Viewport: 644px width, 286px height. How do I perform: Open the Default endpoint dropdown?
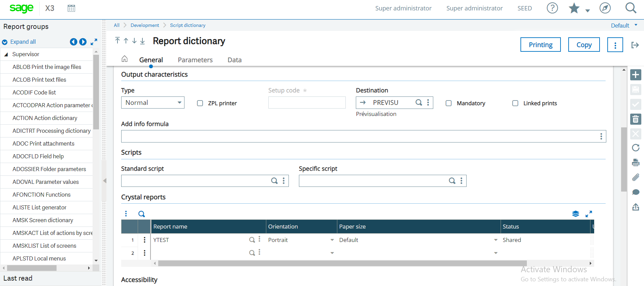point(624,26)
